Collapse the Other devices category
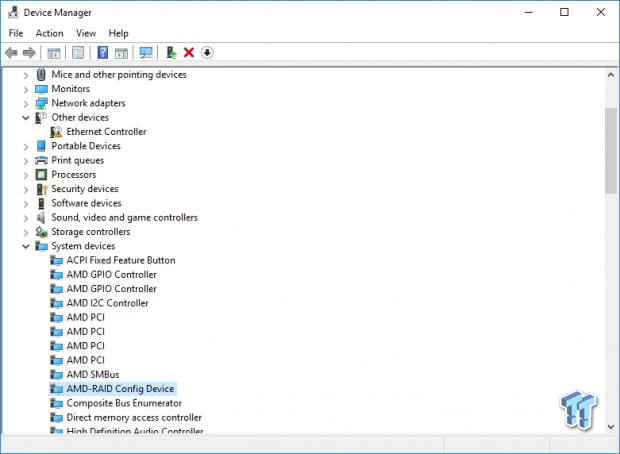The width and height of the screenshot is (620, 454). pyautogui.click(x=26, y=117)
